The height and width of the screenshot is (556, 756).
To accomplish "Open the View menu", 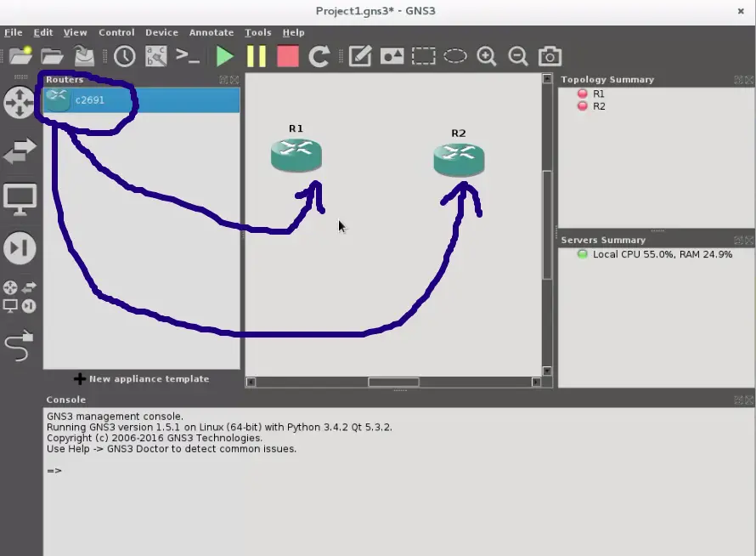I will [76, 32].
